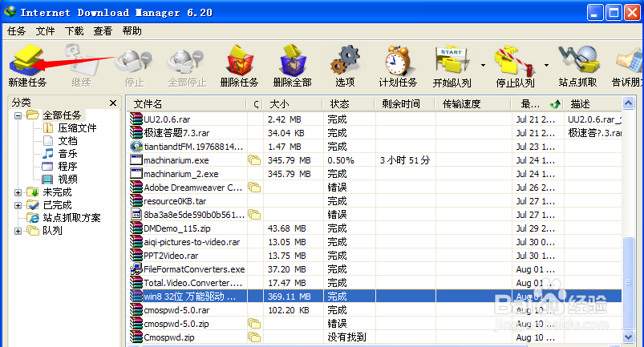Click the vertical scrollbar thumb of download list
The width and height of the screenshot is (644, 347).
pos(629,283)
